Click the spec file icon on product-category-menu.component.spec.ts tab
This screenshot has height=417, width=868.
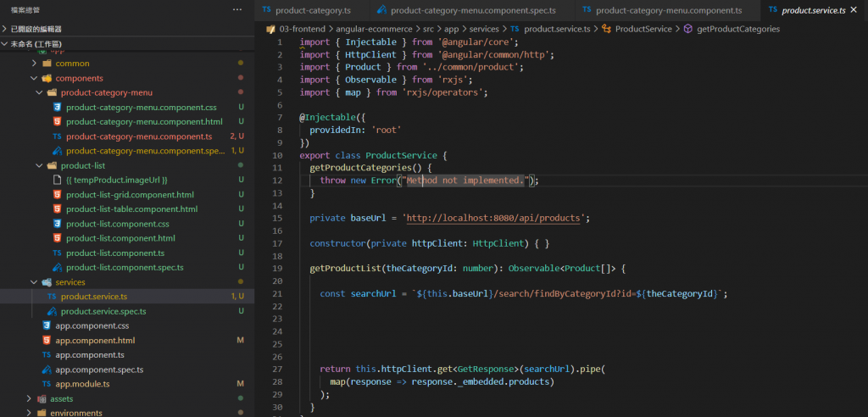[381, 10]
